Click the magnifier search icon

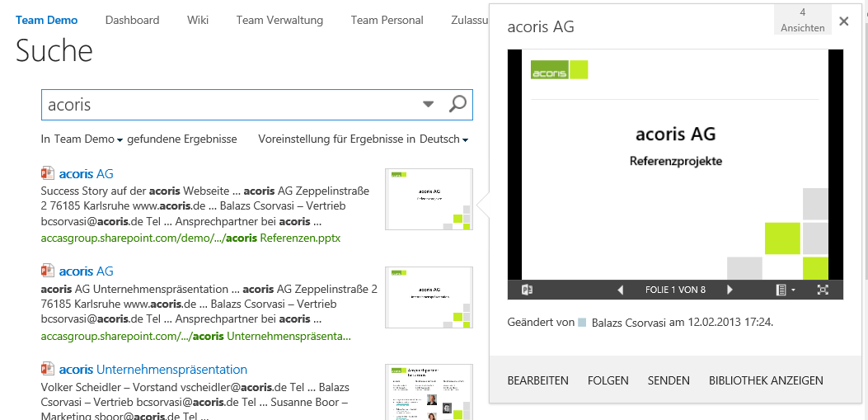[457, 104]
